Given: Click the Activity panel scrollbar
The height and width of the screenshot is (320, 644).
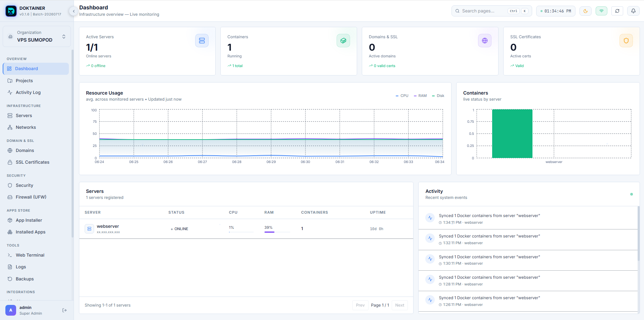Looking at the screenshot, I should pos(639,233).
